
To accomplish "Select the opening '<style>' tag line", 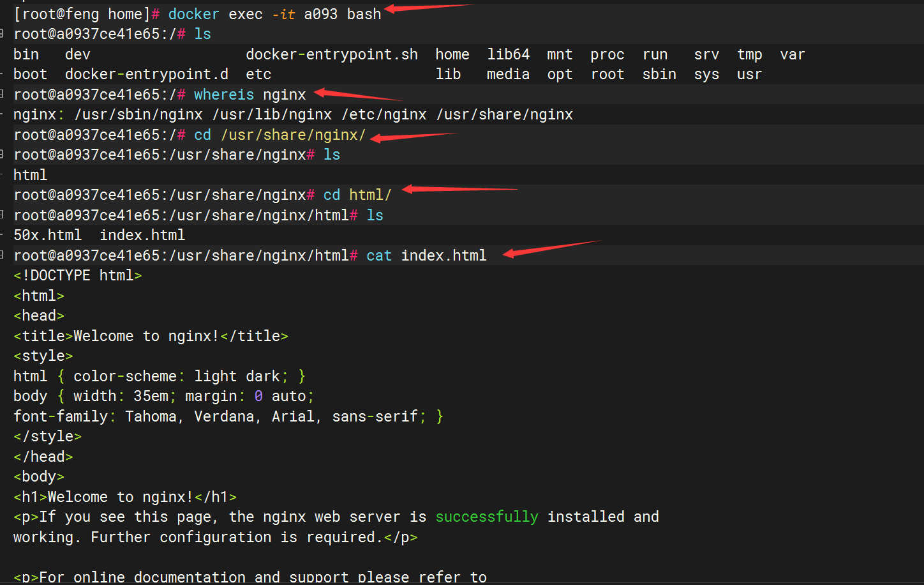I will click(x=43, y=356).
